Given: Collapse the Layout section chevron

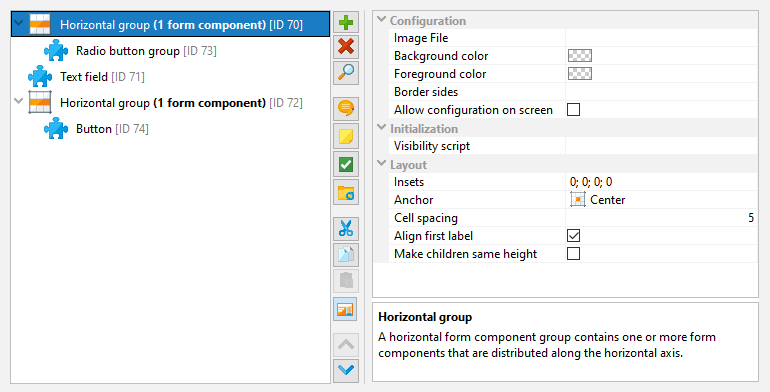Looking at the screenshot, I should pyautogui.click(x=382, y=164).
